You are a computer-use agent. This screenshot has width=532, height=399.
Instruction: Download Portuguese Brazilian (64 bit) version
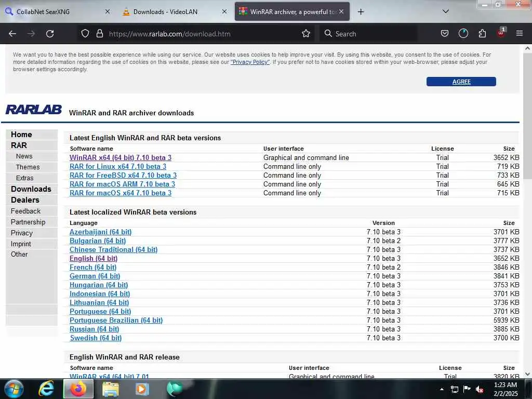(x=116, y=320)
